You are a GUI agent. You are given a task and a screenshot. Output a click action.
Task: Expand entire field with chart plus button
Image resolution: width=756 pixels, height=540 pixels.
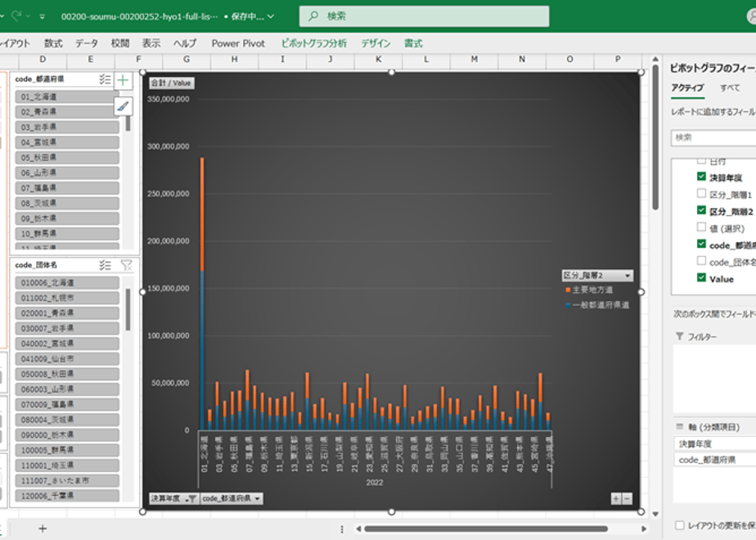(x=616, y=499)
